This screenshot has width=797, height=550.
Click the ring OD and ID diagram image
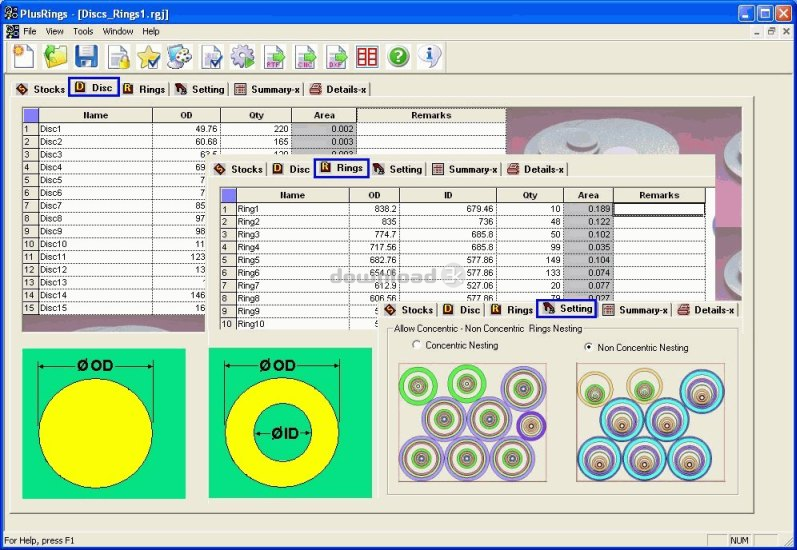click(x=290, y=423)
